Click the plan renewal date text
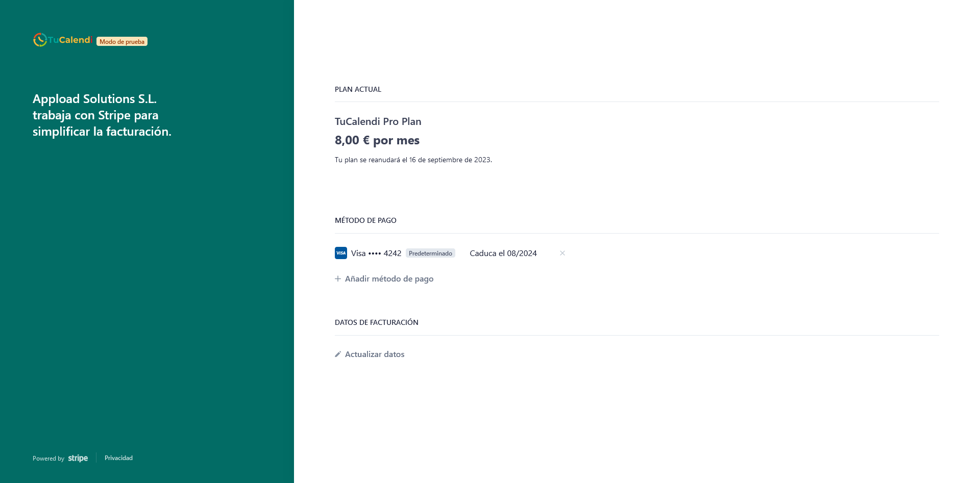The image size is (980, 483). [x=413, y=160]
